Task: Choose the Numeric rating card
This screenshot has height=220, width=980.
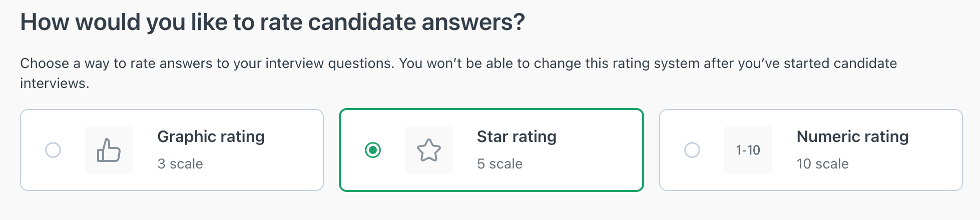Action: pos(811,150)
